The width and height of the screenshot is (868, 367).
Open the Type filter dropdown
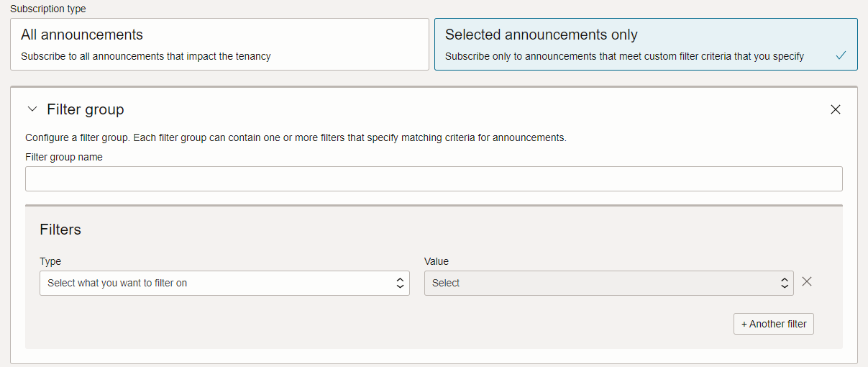[x=224, y=284]
